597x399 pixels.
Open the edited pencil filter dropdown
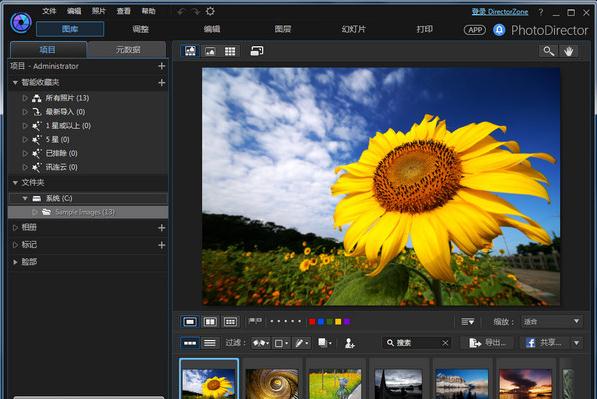tap(302, 343)
